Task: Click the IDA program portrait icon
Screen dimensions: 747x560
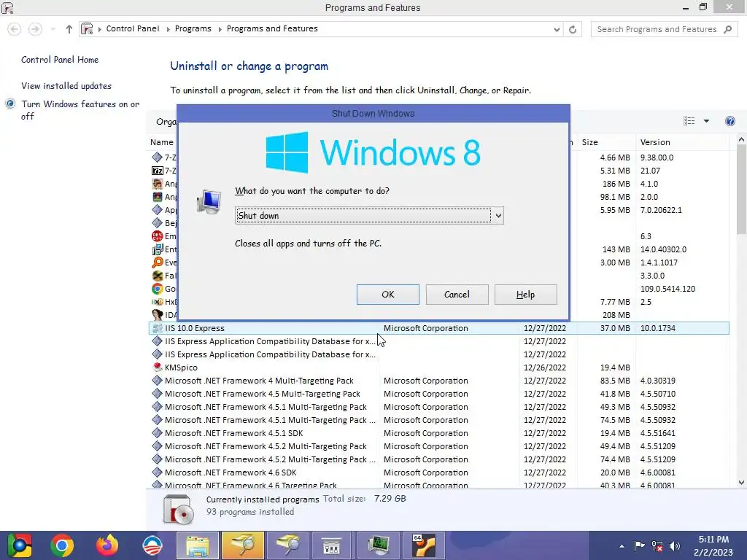Action: click(x=158, y=315)
